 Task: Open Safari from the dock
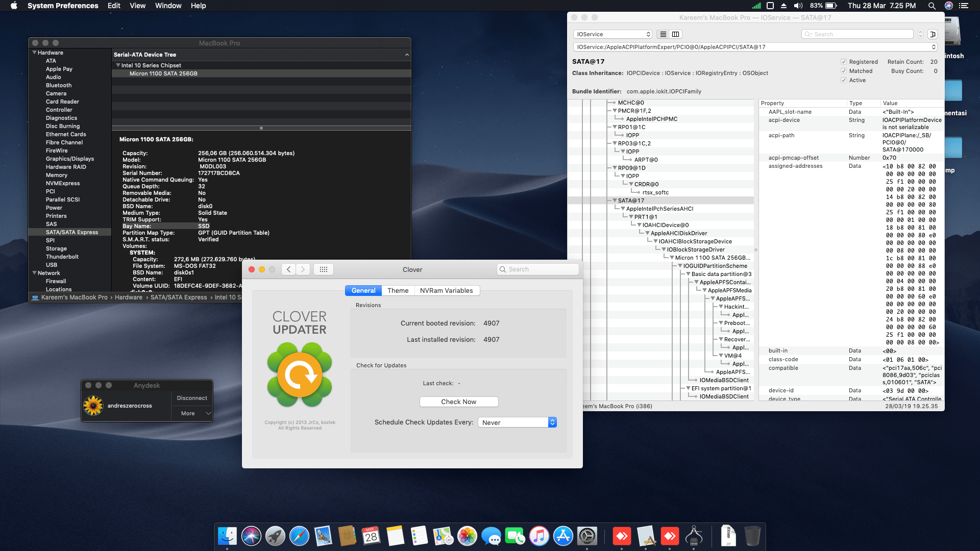(x=299, y=536)
